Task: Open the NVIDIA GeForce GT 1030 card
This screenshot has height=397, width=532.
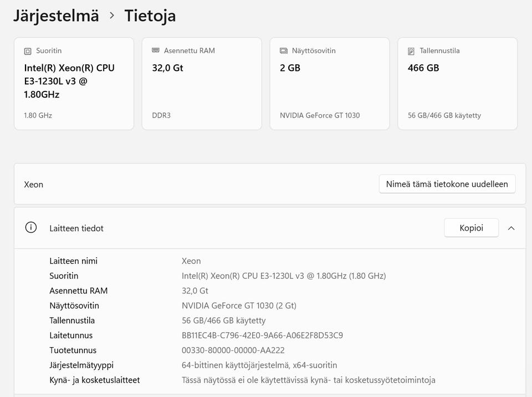Action: (329, 84)
